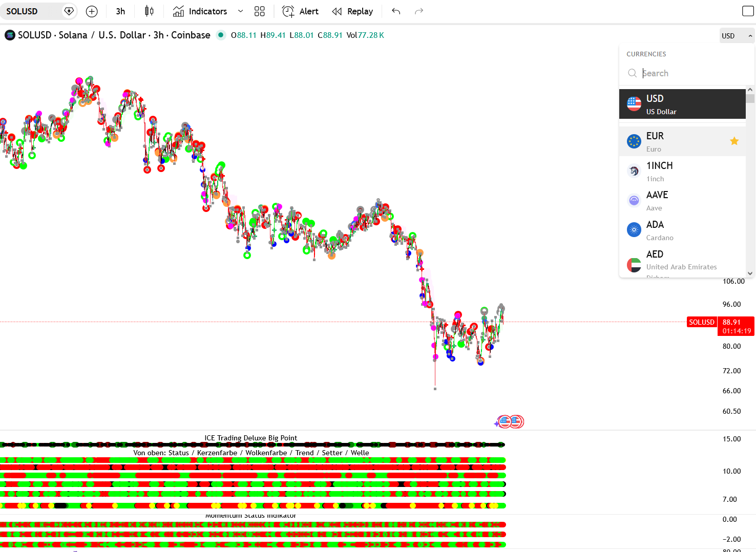Viewport: 756px width, 552px height.
Task: Toggle the green market status dot
Action: coord(220,35)
